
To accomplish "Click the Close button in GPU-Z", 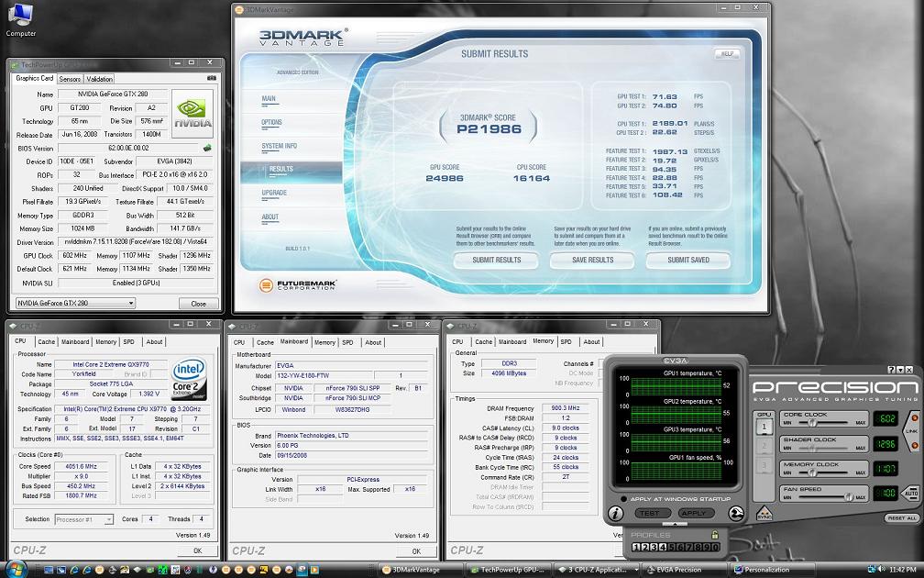I will (199, 304).
